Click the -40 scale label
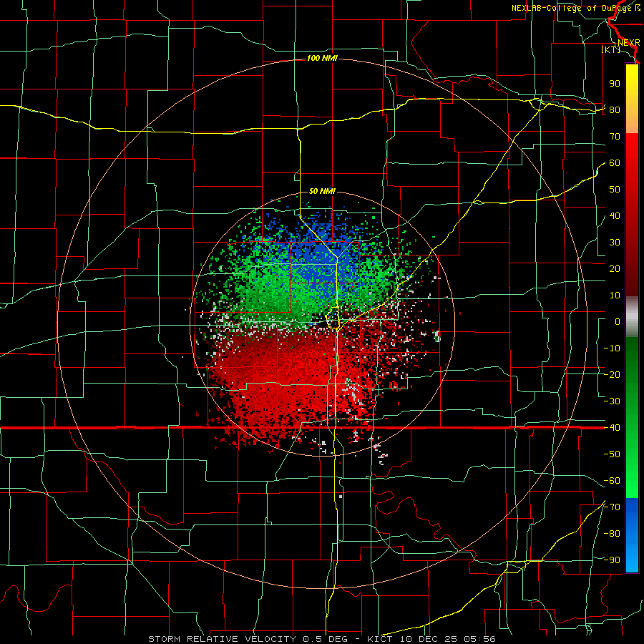 point(612,428)
